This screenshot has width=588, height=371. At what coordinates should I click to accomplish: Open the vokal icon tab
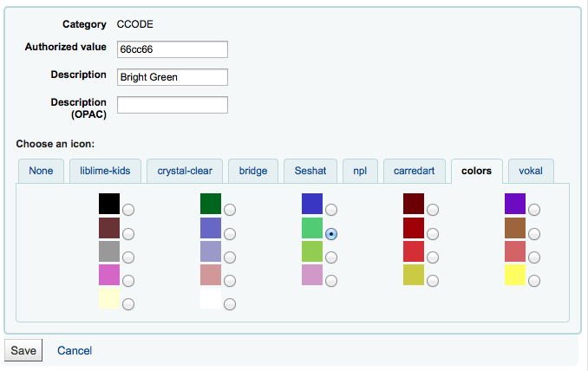click(531, 171)
